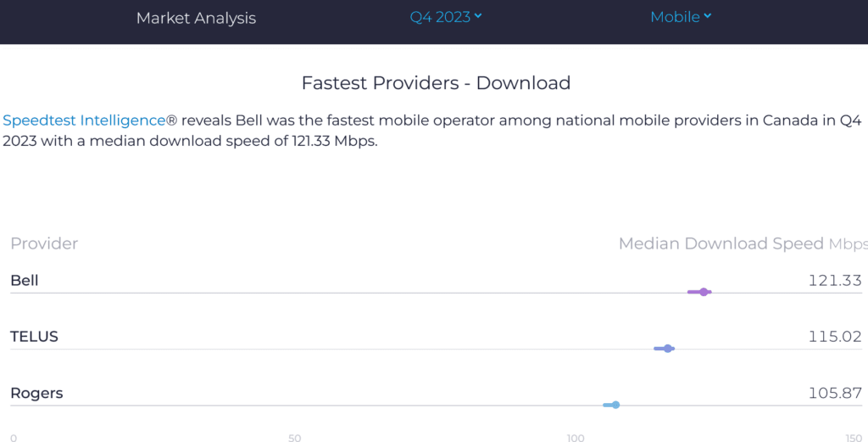Click the Rogers provider name
Image resolution: width=868 pixels, height=442 pixels.
pos(36,394)
